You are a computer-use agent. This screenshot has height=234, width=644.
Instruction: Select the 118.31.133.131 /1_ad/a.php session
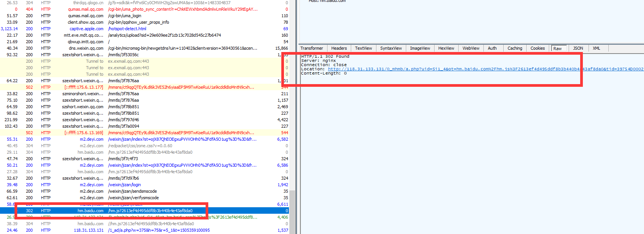144,230
